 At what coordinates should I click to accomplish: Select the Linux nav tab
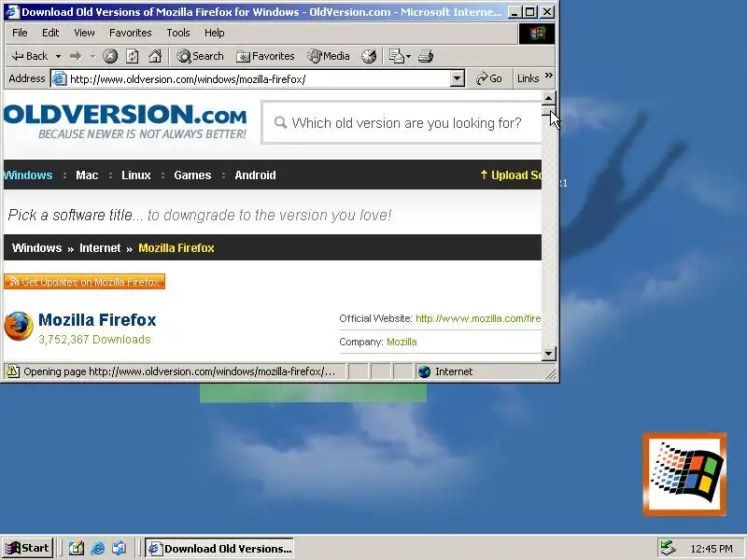[135, 175]
